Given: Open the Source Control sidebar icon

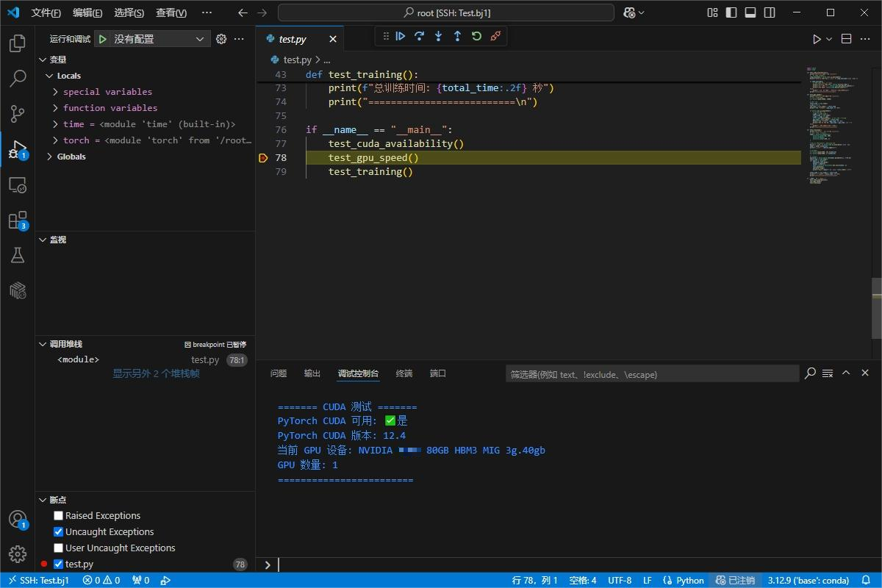Looking at the screenshot, I should [17, 114].
